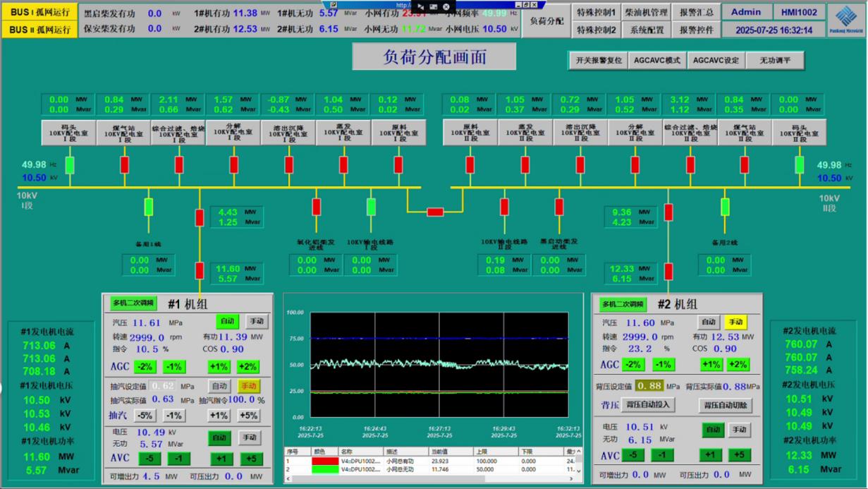Set #2 unit AVC to 自动 mode
This screenshot has width=868, height=489.
click(x=713, y=429)
